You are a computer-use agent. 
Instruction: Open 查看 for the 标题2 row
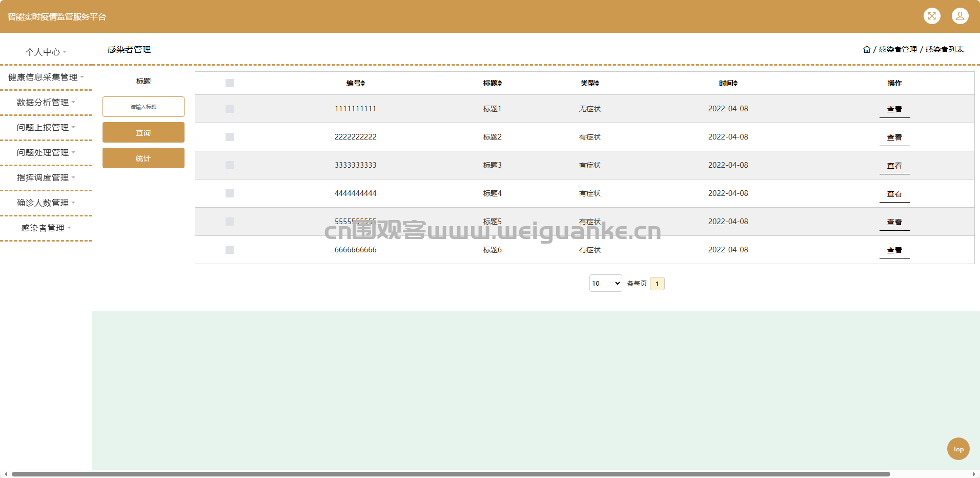(894, 137)
